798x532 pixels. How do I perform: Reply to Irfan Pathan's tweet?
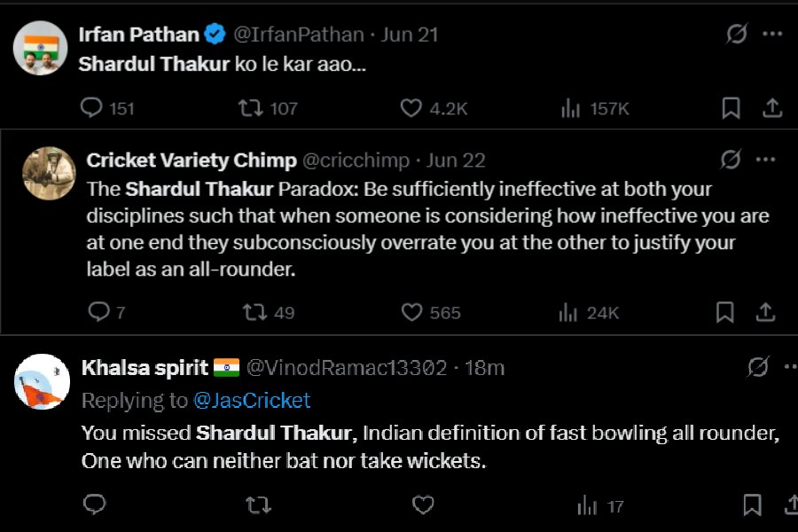point(92,108)
